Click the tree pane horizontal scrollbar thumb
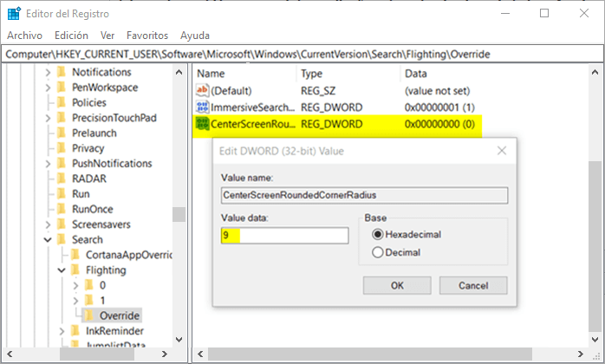This screenshot has height=364, width=605. pyautogui.click(x=97, y=354)
